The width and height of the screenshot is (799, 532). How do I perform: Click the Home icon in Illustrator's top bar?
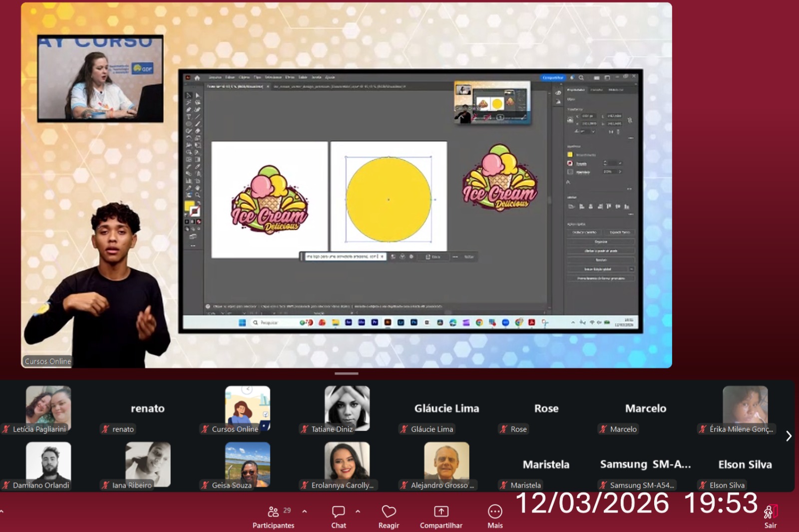[x=197, y=78]
